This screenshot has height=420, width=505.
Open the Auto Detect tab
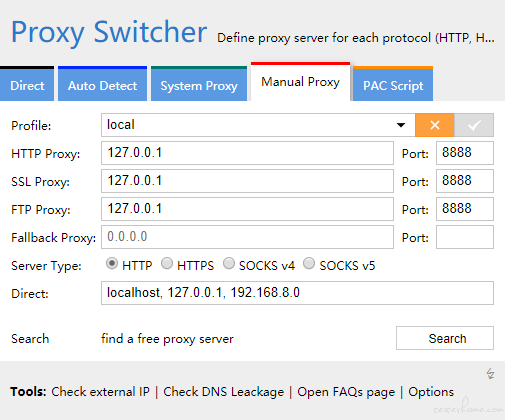[102, 84]
